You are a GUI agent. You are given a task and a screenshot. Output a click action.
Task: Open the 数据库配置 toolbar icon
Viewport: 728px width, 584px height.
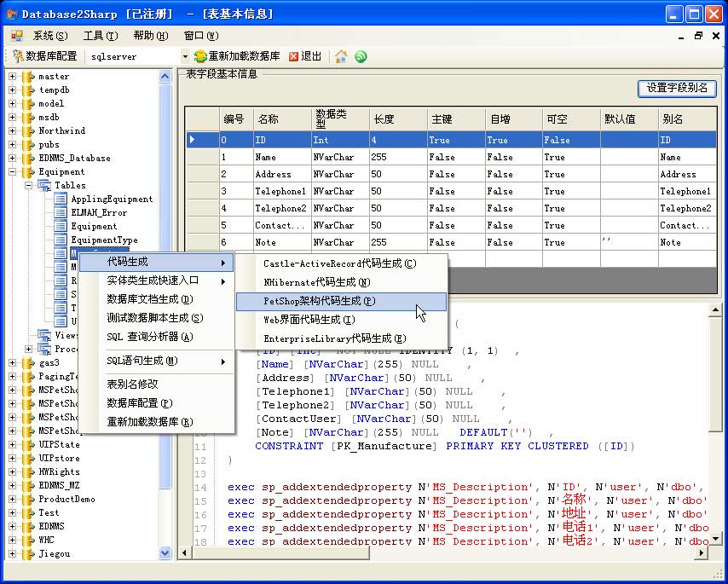[x=18, y=56]
